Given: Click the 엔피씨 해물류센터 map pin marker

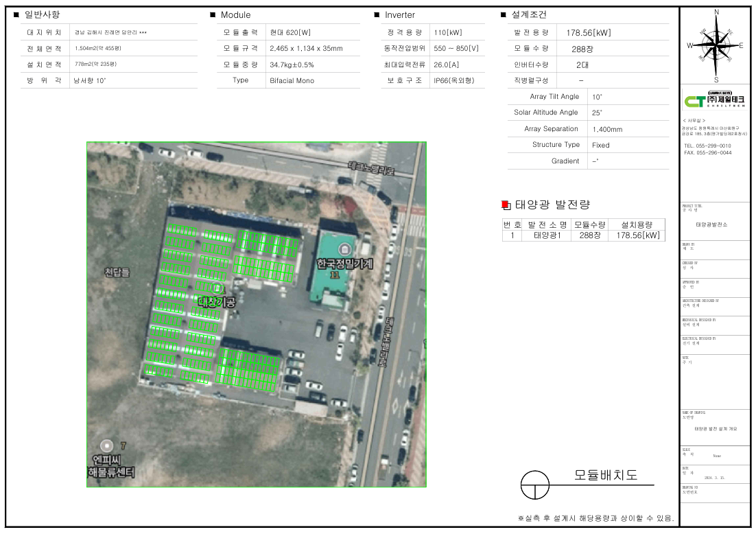Looking at the screenshot, I should pyautogui.click(x=105, y=445).
